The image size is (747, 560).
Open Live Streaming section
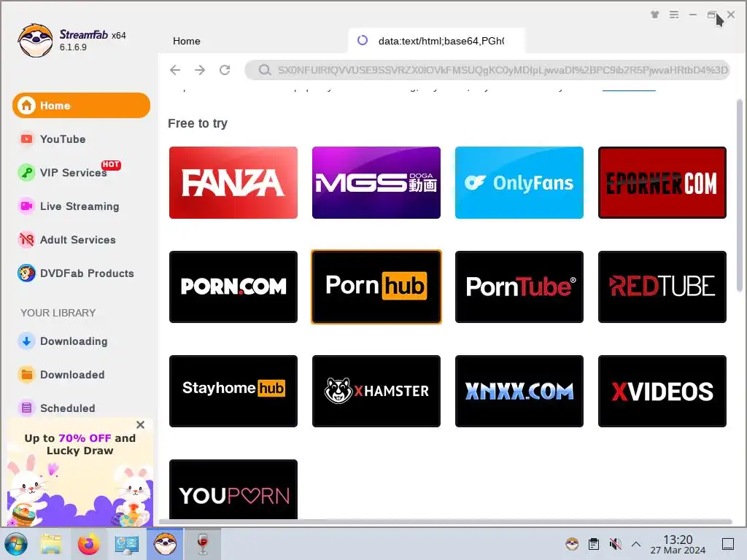[x=79, y=206]
